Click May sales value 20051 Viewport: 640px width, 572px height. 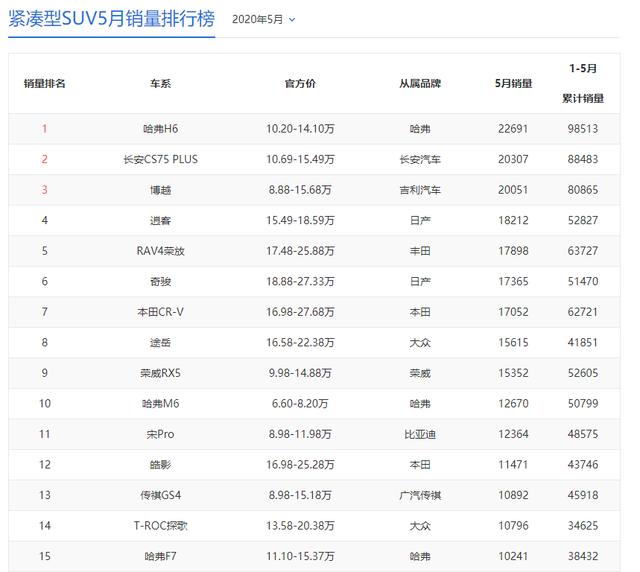click(513, 190)
